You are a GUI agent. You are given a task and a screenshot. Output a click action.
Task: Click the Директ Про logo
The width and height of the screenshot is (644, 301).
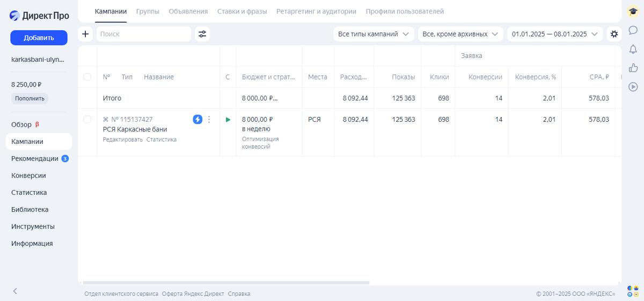[x=39, y=16]
